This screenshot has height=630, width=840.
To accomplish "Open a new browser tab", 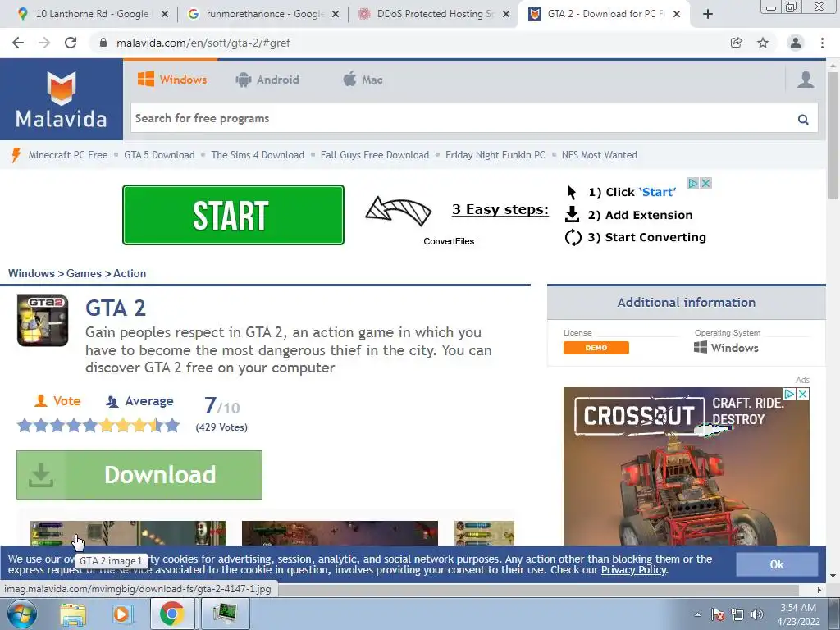I will [708, 15].
